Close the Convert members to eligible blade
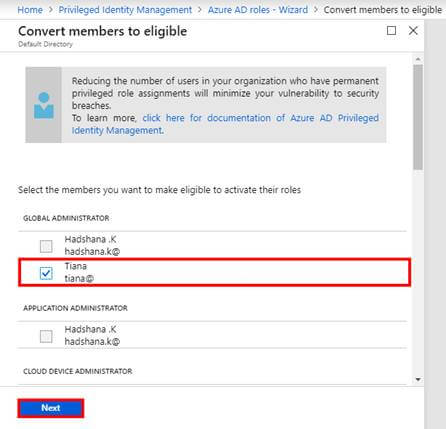This screenshot has width=446, height=429. coord(413,31)
